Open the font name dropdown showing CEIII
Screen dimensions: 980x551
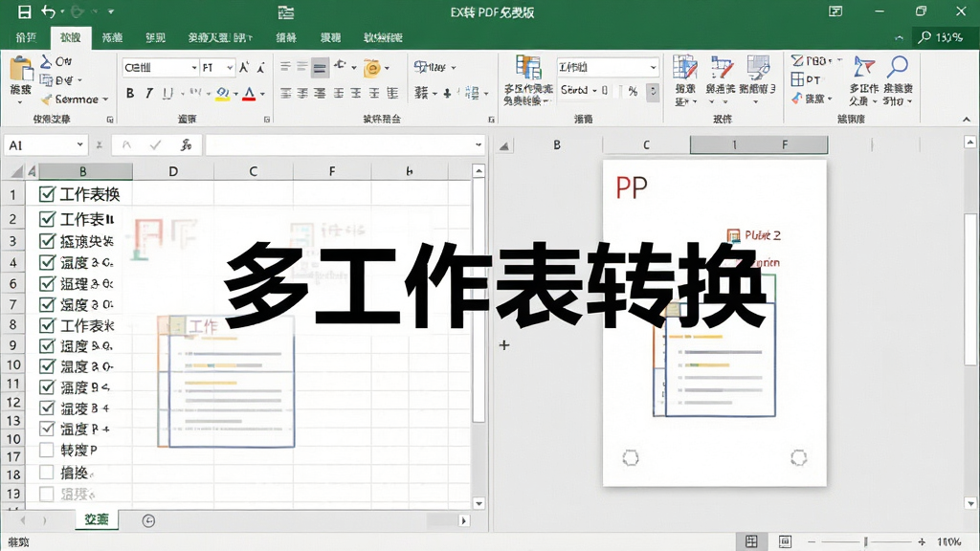pos(193,68)
